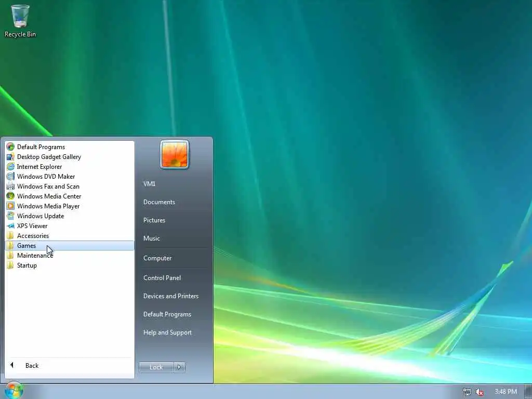Click the muted volume tray icon
Viewport: 532px width, 399px height.
click(x=480, y=392)
